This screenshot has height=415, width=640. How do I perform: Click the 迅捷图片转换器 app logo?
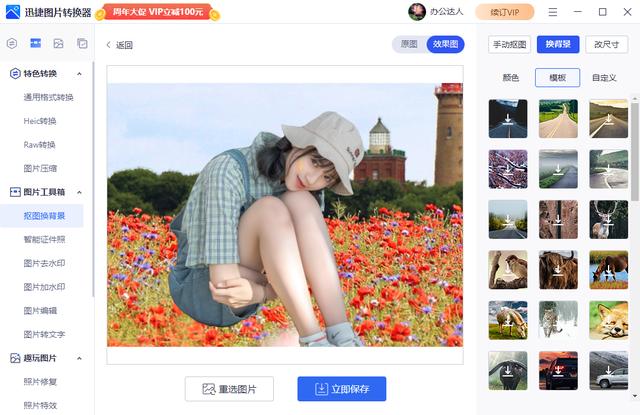[x=14, y=12]
